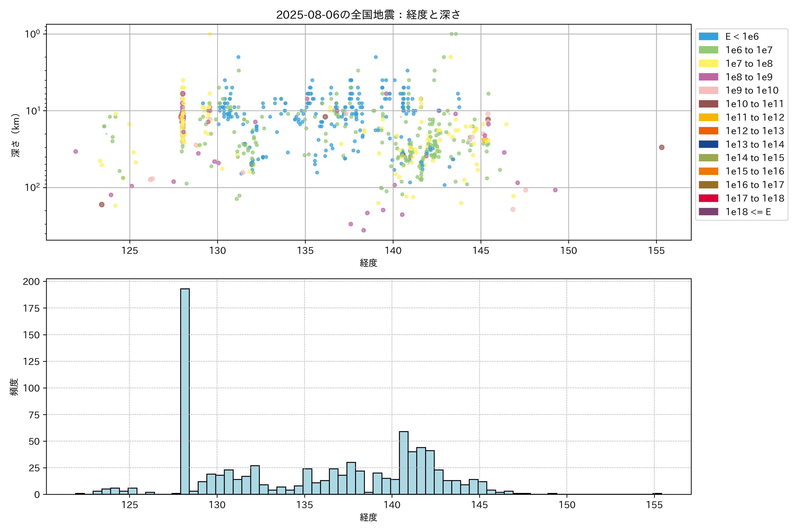The width and height of the screenshot is (798, 532).
Task: Click the '1e15 to 1e16' legend label
Action: click(755, 171)
